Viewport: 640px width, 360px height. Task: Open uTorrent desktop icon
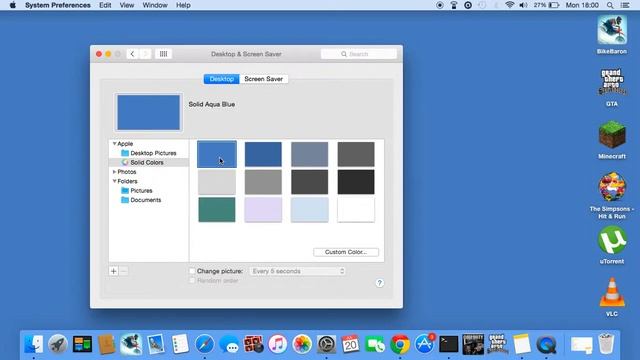point(612,240)
